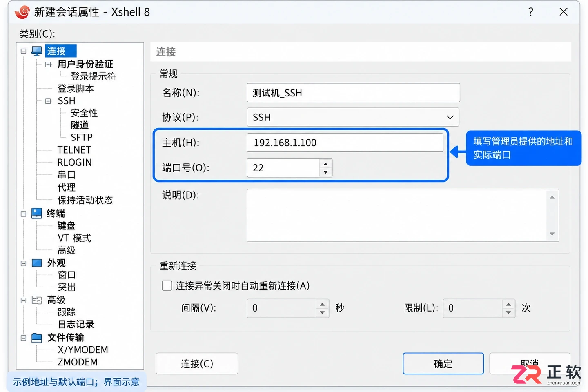The image size is (588, 392).
Task: Select X/YMODEM in the tree
Action: point(83,350)
